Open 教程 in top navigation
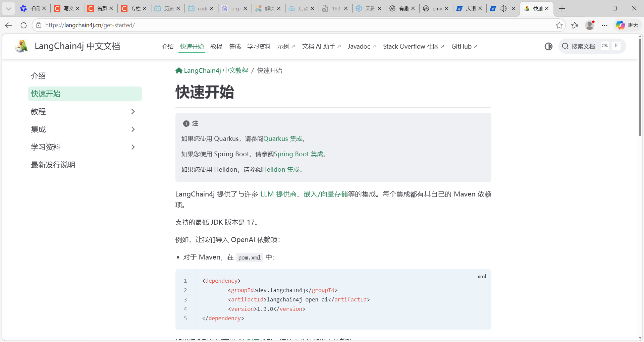Screen dimensions: 644x342 216,46
